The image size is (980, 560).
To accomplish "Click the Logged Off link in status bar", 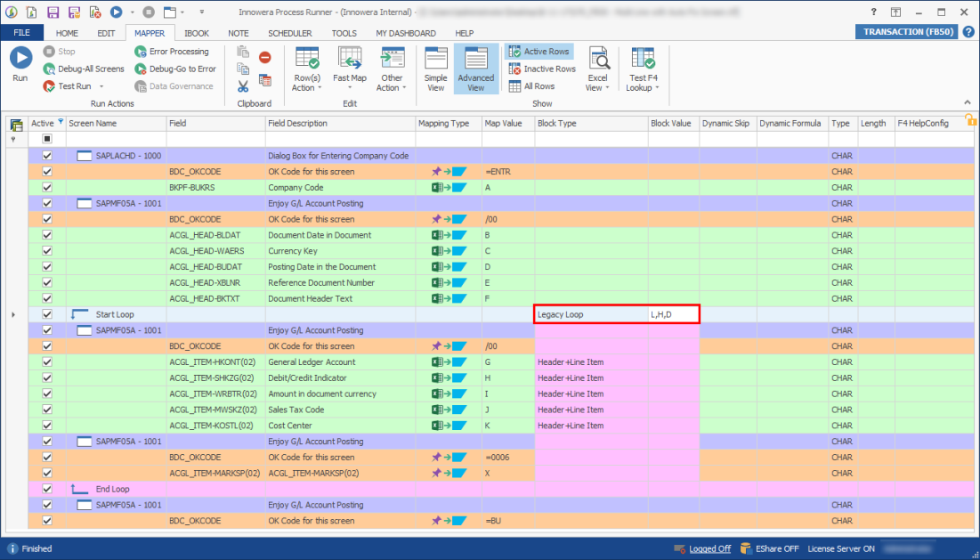I will pyautogui.click(x=709, y=548).
